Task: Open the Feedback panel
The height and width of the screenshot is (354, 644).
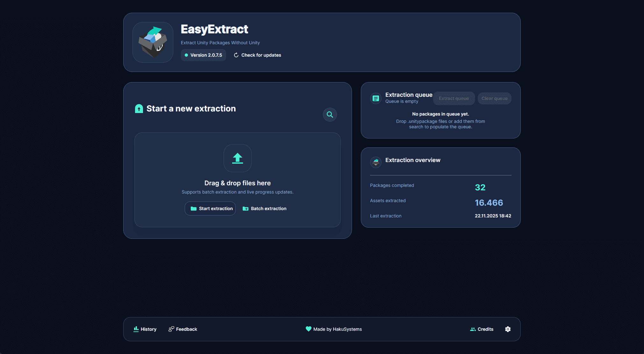Action: [182, 329]
